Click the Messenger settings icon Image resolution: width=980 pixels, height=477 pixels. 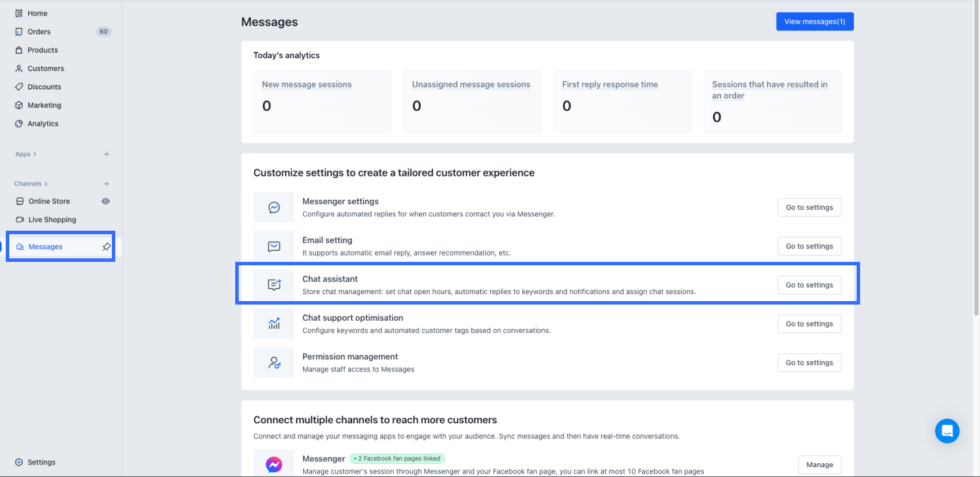[274, 208]
